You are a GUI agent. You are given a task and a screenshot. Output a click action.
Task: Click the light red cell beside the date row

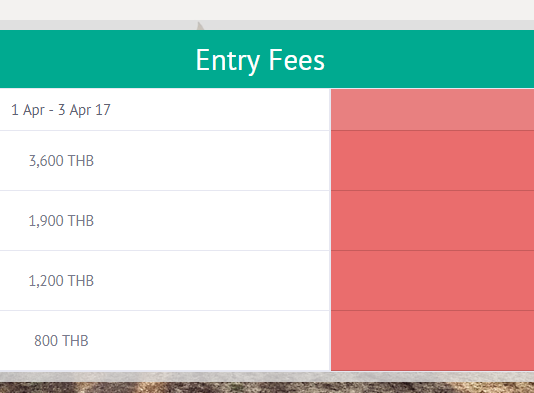[433, 110]
